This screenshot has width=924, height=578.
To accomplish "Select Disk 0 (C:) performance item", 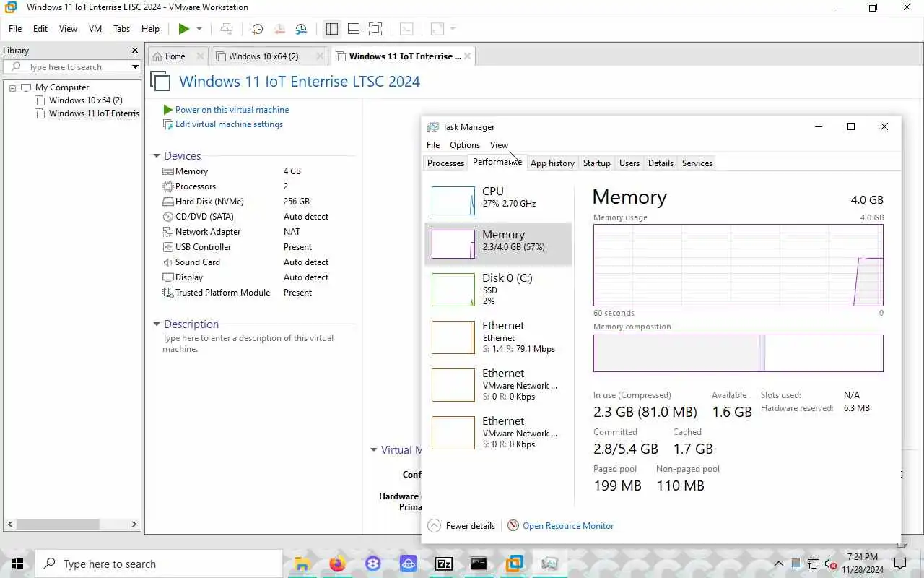I will pos(498,289).
